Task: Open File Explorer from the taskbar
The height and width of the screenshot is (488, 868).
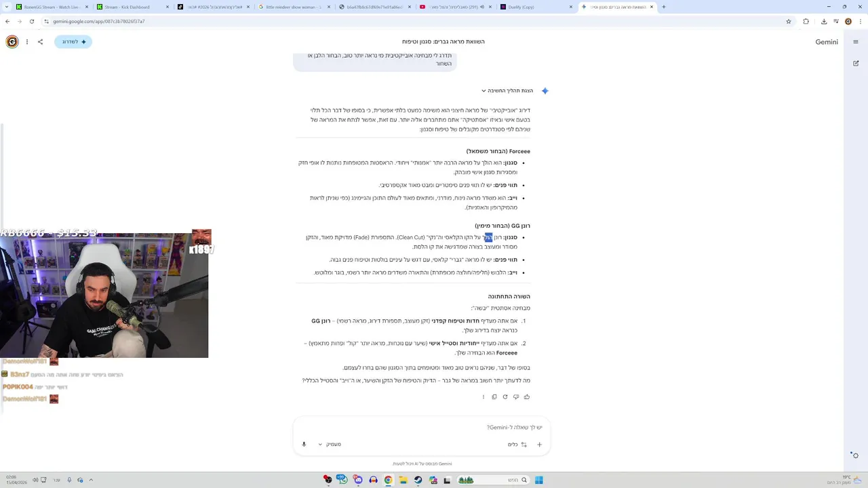Action: (403, 480)
